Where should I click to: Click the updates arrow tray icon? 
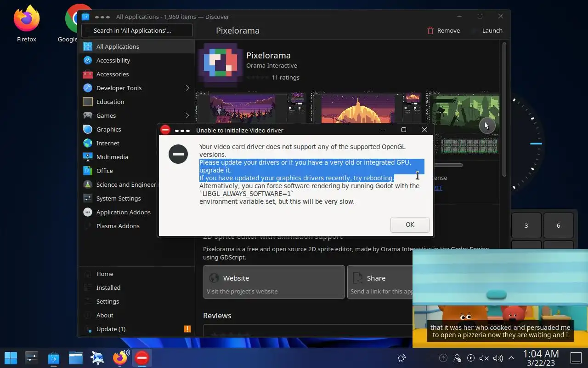click(x=443, y=358)
